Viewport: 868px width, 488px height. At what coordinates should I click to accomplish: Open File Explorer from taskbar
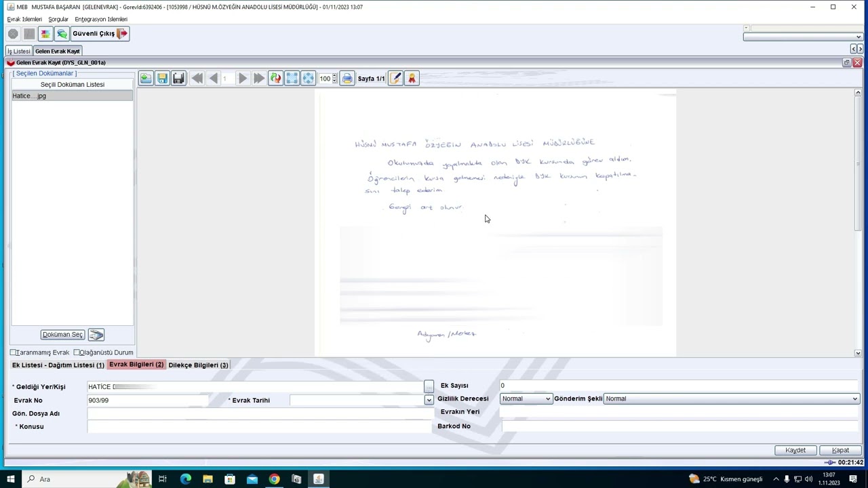coord(208,479)
